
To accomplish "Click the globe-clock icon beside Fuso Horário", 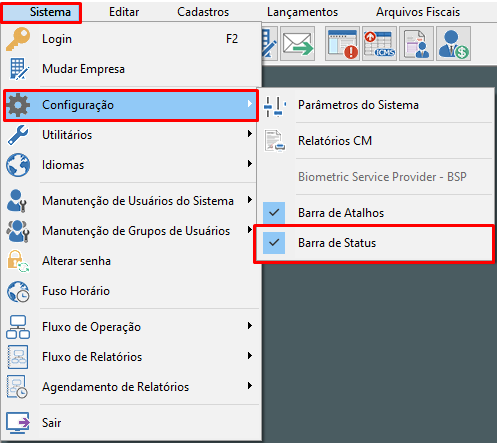I will 18,291.
